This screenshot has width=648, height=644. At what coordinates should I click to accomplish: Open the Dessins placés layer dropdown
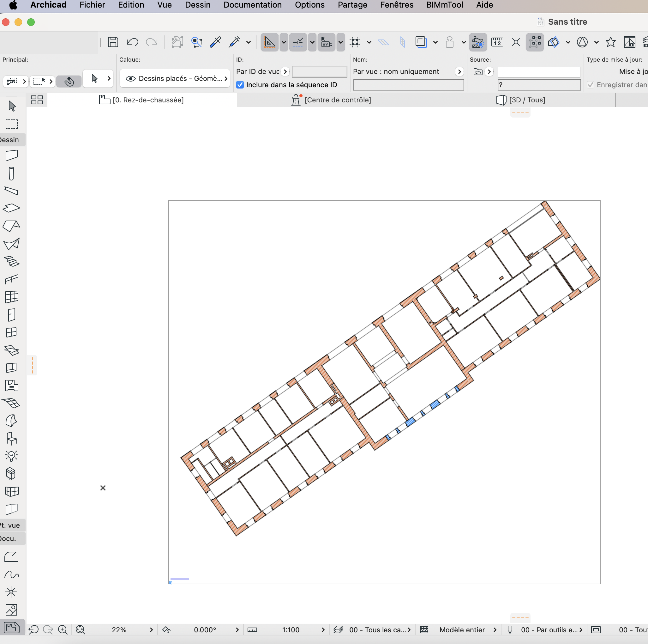tap(175, 79)
